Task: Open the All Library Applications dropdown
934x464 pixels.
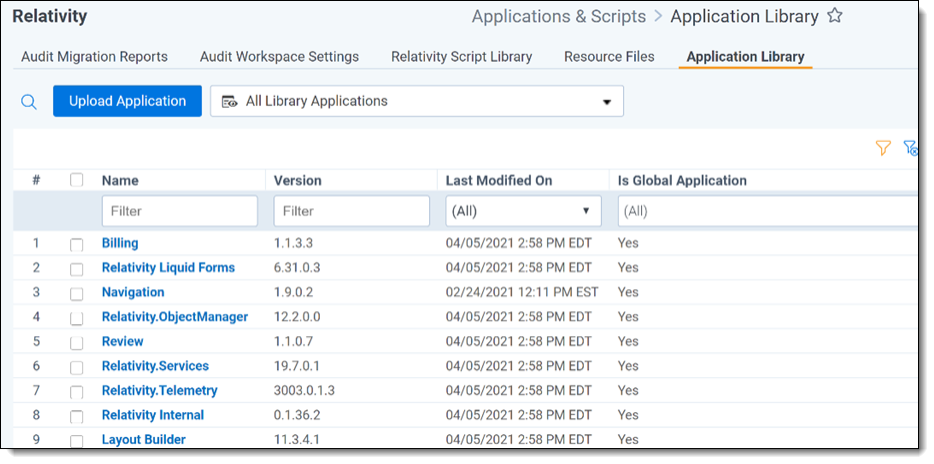Action: click(416, 101)
